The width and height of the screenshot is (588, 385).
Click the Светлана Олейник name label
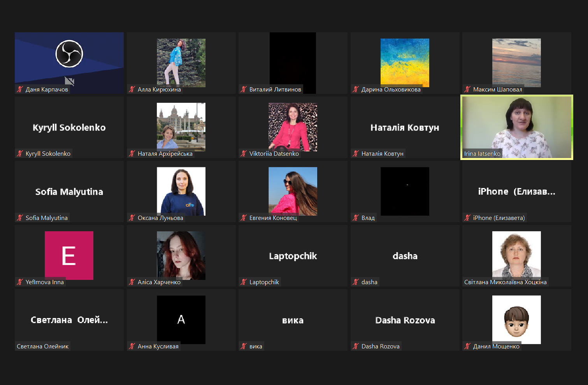pos(42,346)
